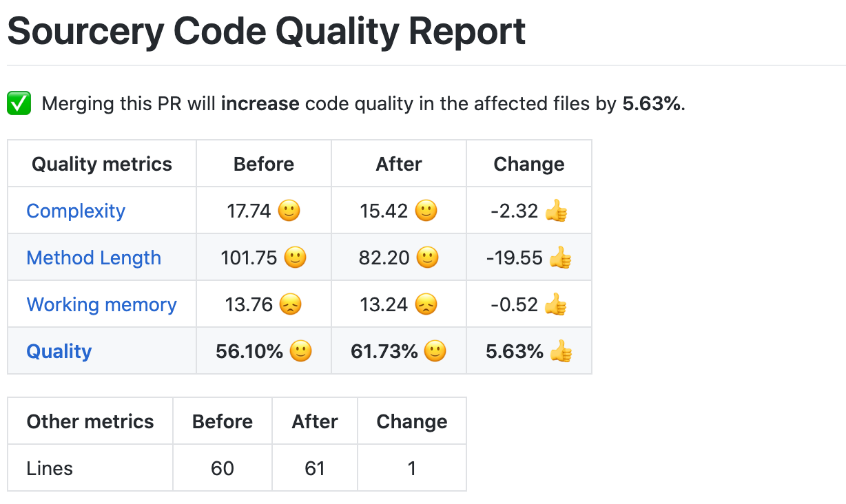Select the Quality metrics column header
Screen dimensions: 846x504
pyautogui.click(x=102, y=164)
